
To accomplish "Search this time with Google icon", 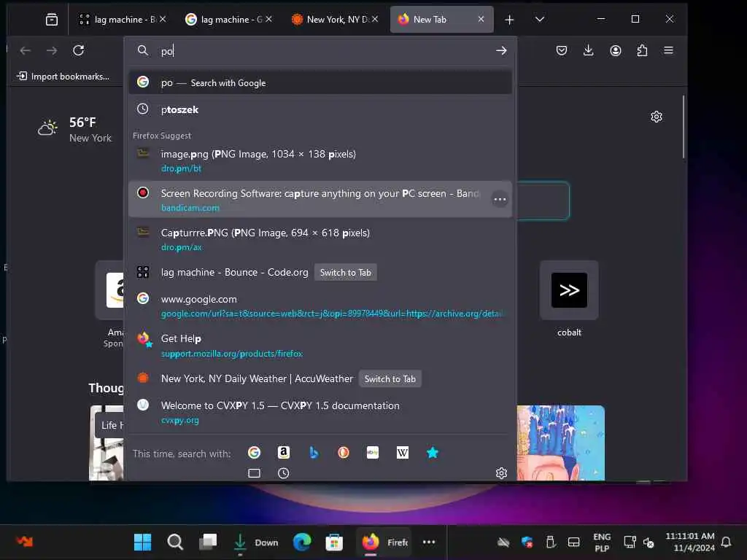I will [254, 452].
